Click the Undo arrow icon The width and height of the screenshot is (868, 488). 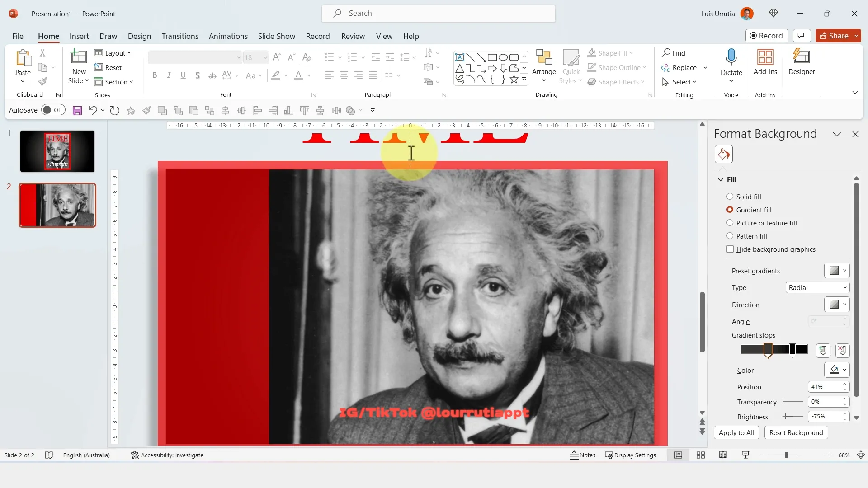click(93, 110)
